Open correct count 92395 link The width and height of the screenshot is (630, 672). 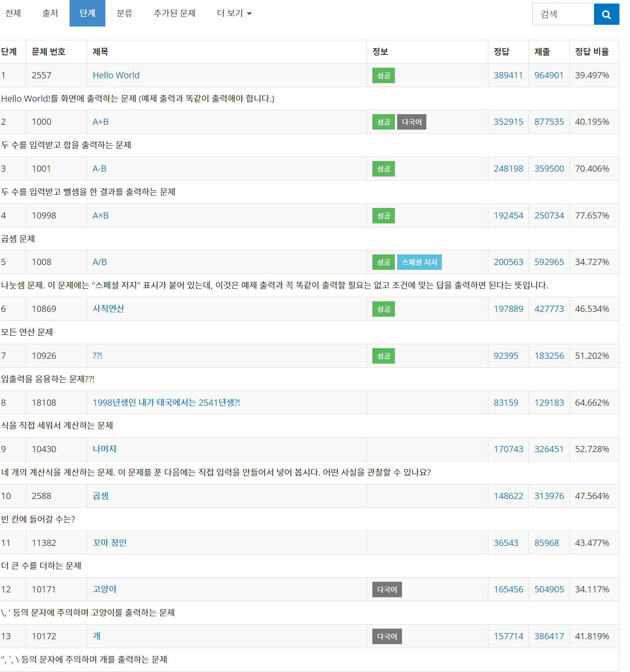pyautogui.click(x=506, y=356)
